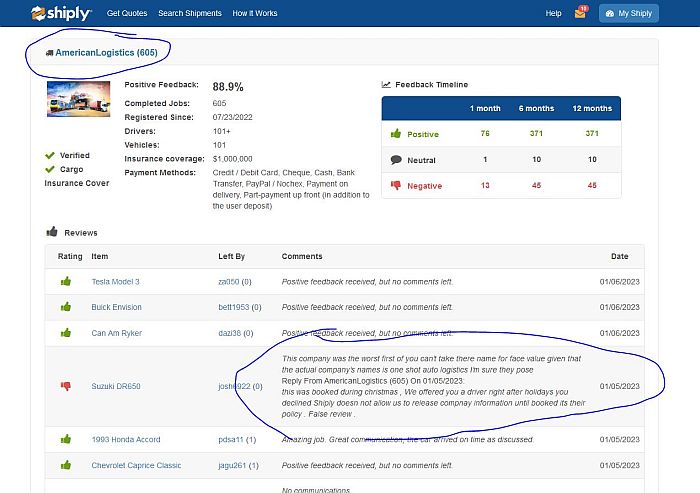This screenshot has height=493, width=700.
Task: Open the Chevrolet Caprice Classic item link
Action: pos(136,465)
